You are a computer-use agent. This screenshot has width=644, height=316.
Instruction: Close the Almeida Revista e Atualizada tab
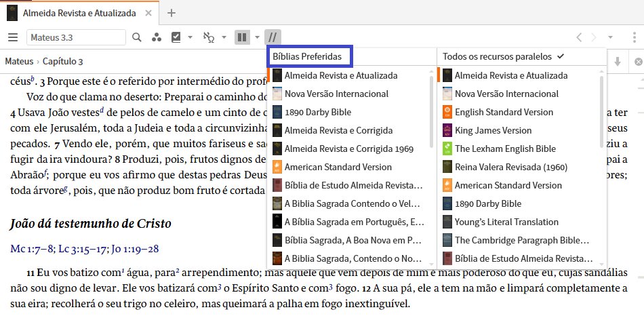coord(148,13)
